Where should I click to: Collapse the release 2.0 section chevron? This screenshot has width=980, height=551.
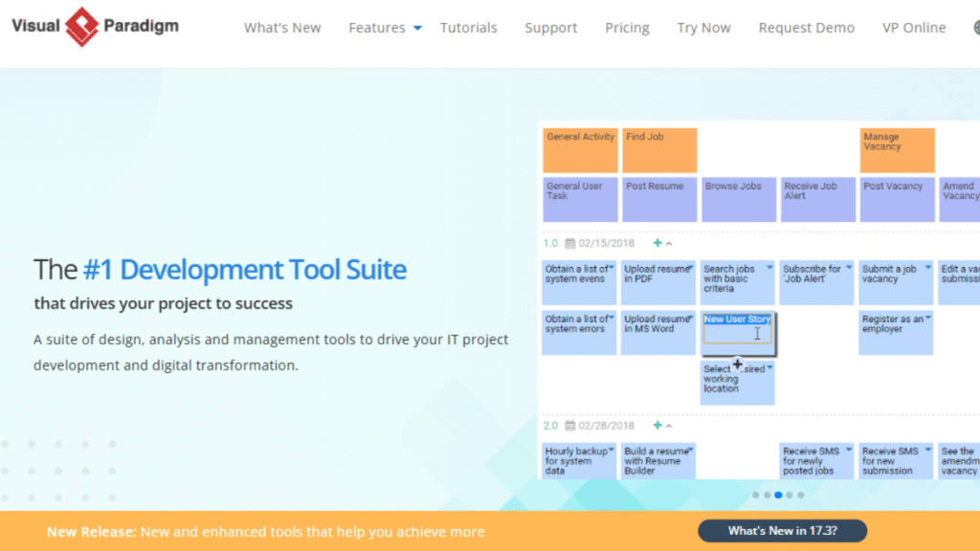pos(669,426)
